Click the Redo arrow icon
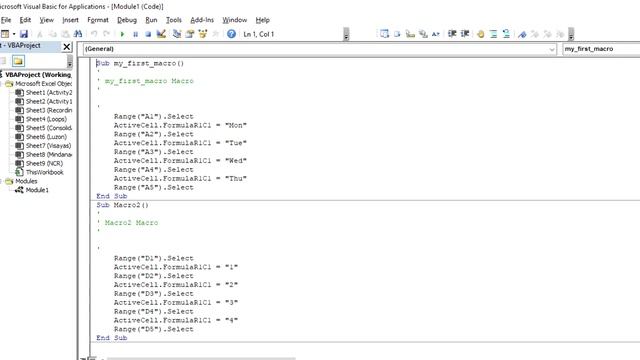Viewport: 640px width, 360px height. [107, 34]
